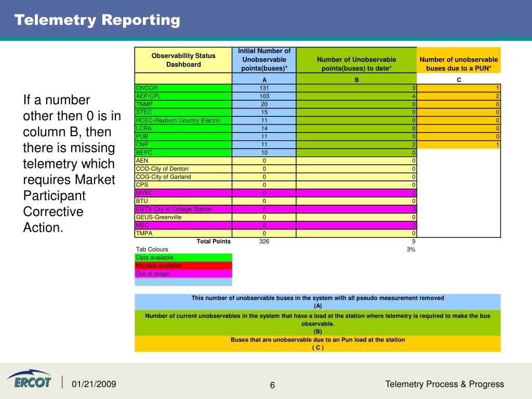
Task: Select the magenta "MVEC" row name
Action: pyautogui.click(x=183, y=193)
